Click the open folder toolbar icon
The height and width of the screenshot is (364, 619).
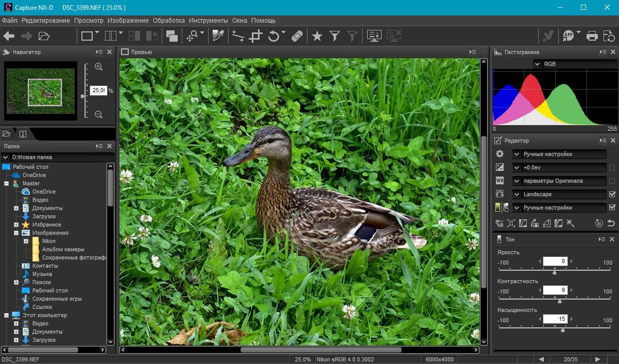pos(44,36)
